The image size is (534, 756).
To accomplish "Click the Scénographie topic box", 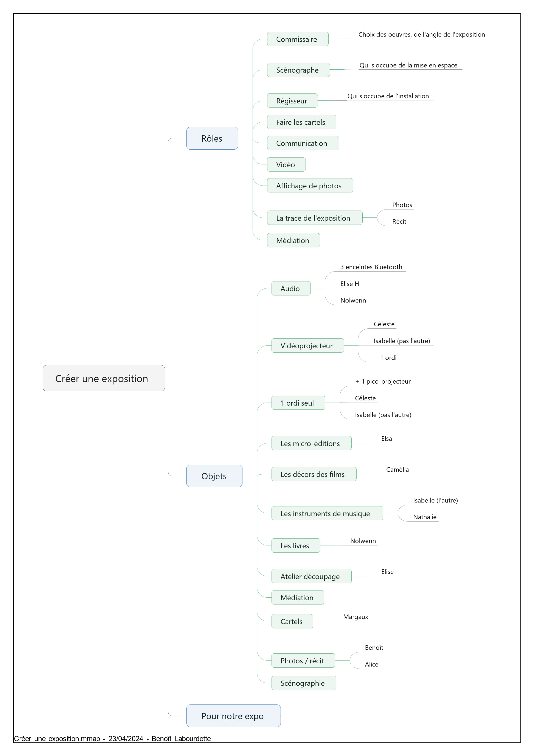I will click(304, 683).
